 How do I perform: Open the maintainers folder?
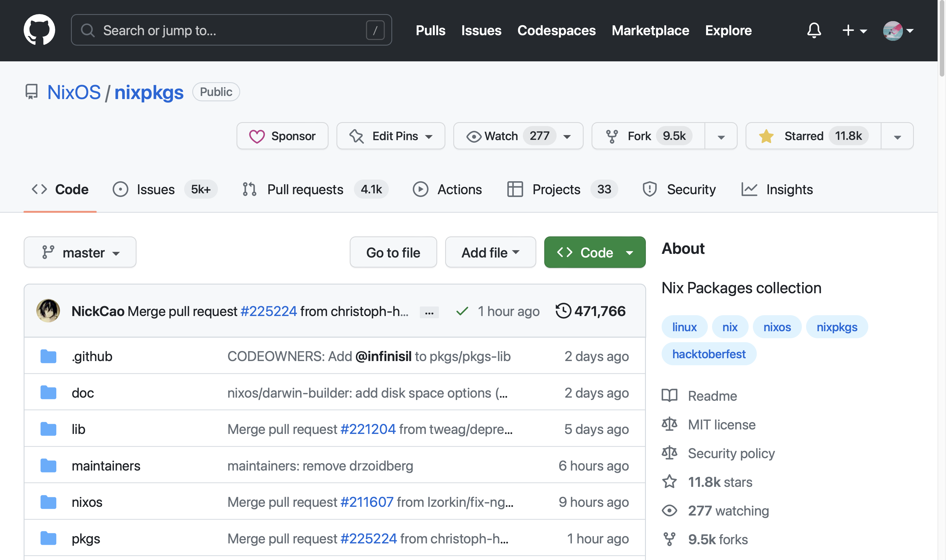(106, 466)
